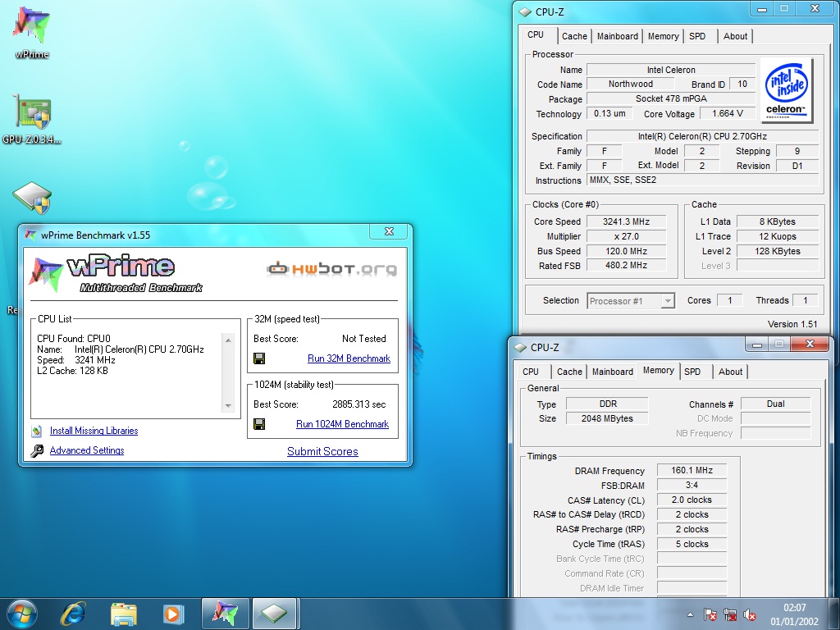Click the Action Center flag tray icon
This screenshot has height=630, width=840.
coord(710,614)
